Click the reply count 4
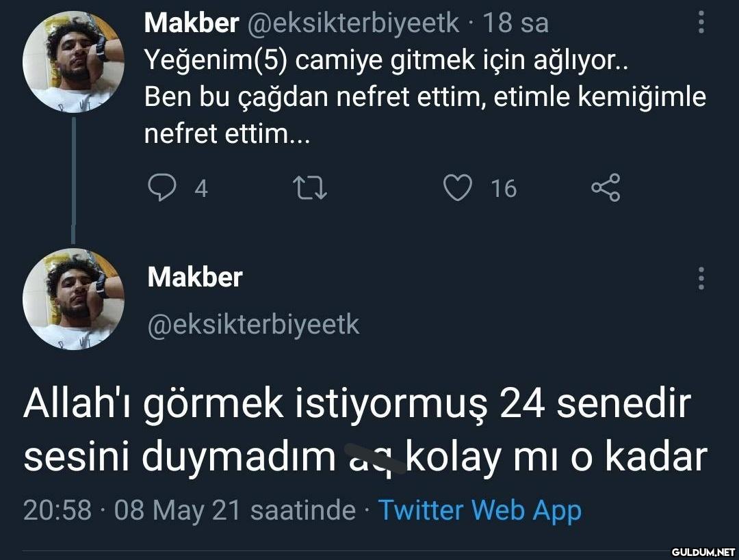This screenshot has width=739, height=560. pyautogui.click(x=200, y=189)
